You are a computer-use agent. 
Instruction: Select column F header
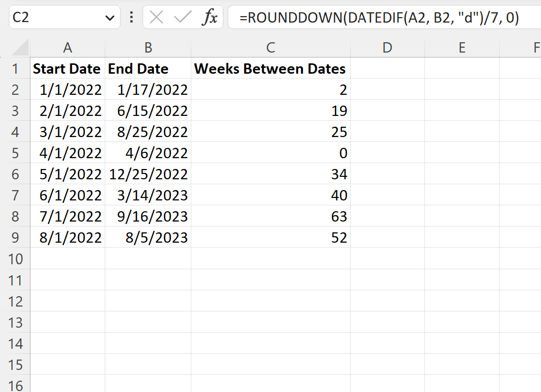pyautogui.click(x=535, y=48)
